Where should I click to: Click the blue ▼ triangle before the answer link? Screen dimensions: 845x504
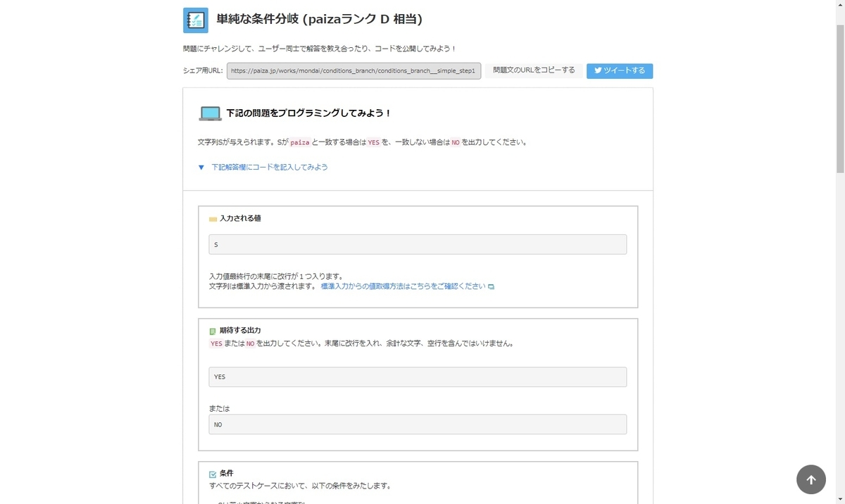coord(201,168)
